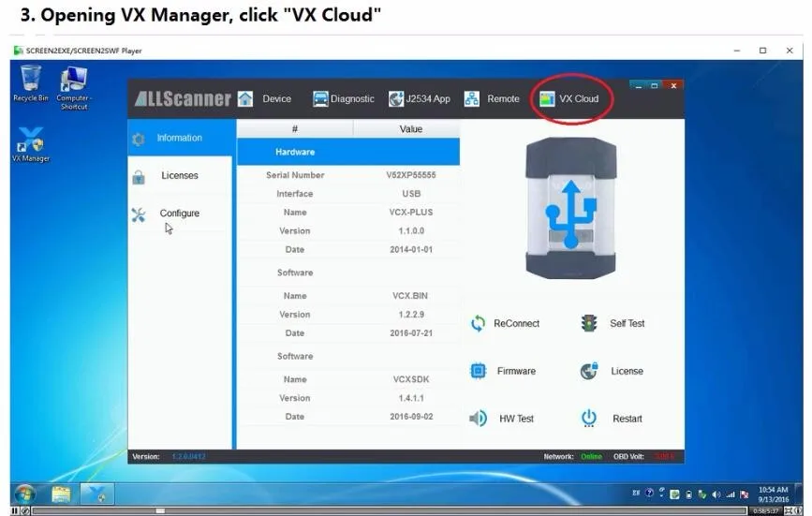812x516 pixels.
Task: Click the hardware version value 1.1.0.0
Action: tap(411, 231)
